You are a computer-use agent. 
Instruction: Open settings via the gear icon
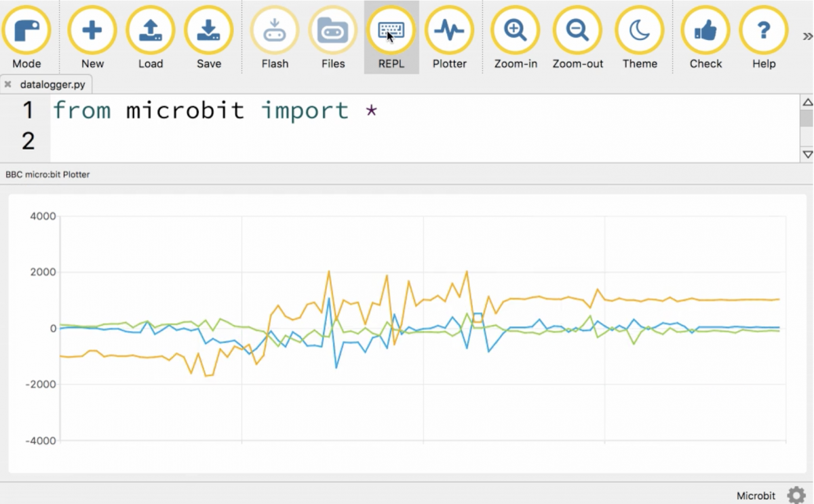click(x=796, y=495)
